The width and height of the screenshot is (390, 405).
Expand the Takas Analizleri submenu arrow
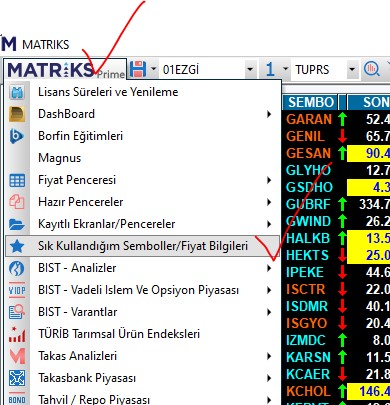click(269, 356)
